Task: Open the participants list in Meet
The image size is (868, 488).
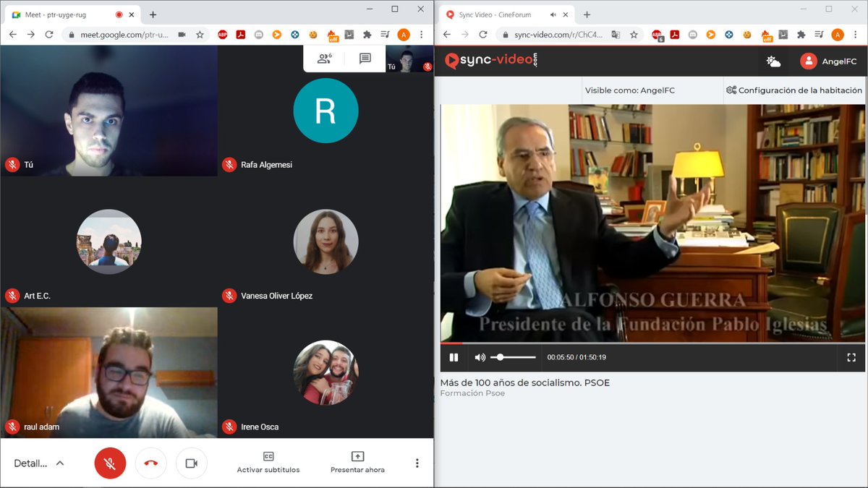Action: (325, 59)
